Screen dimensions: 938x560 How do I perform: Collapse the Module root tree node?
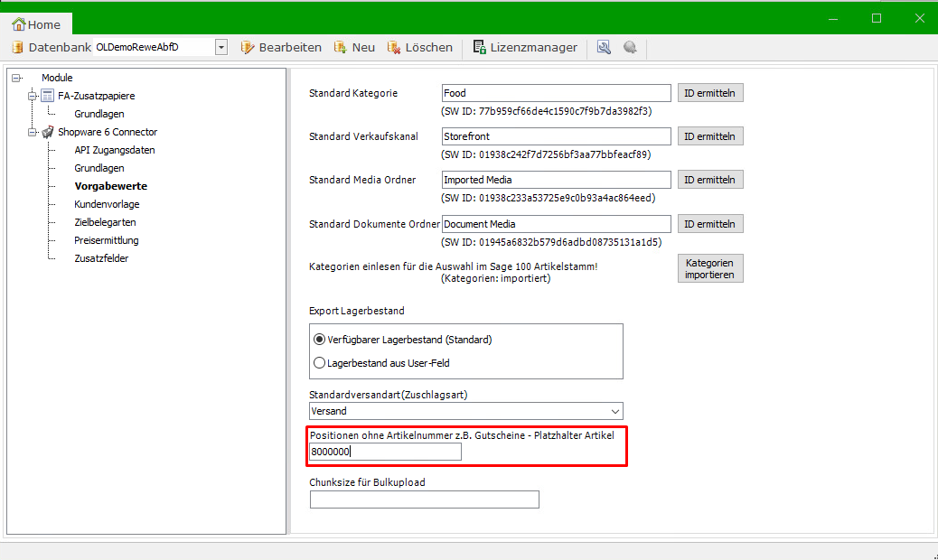(x=16, y=78)
